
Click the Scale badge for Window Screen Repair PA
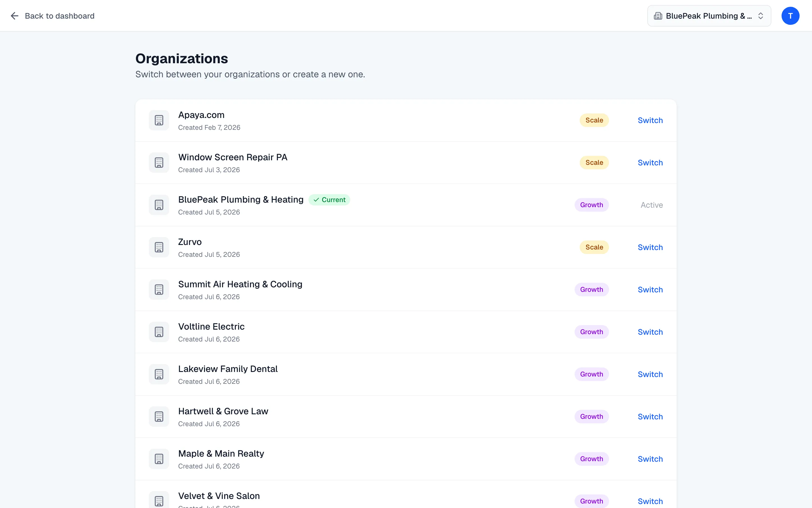594,163
